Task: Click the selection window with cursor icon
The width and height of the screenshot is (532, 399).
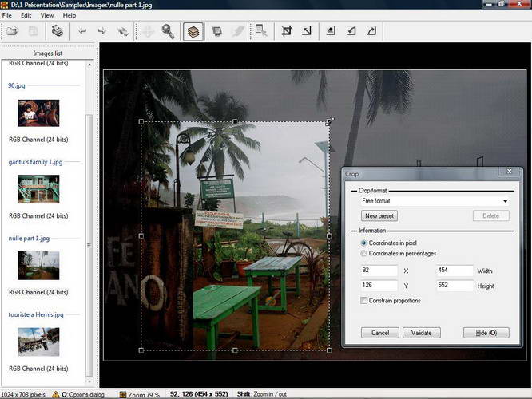Action: pyautogui.click(x=261, y=30)
